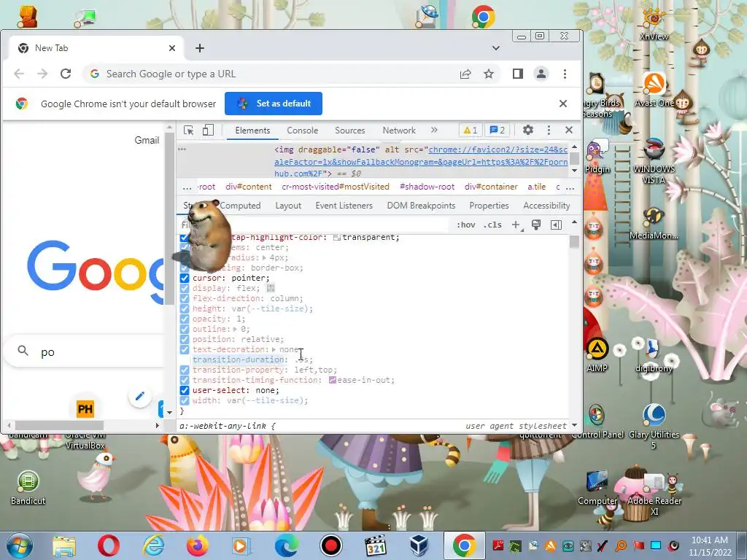Switch to Elements tab

point(252,131)
